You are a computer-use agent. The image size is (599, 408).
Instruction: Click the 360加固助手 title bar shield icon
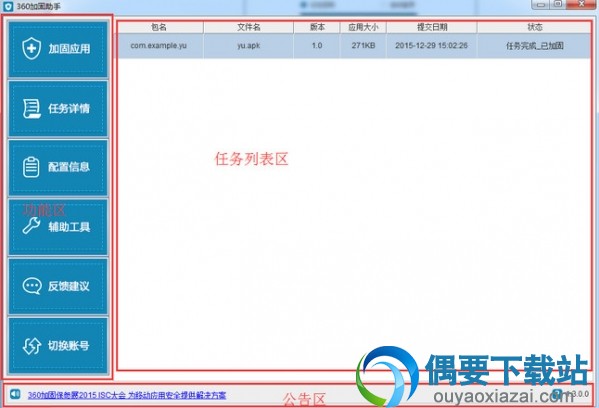[8, 6]
